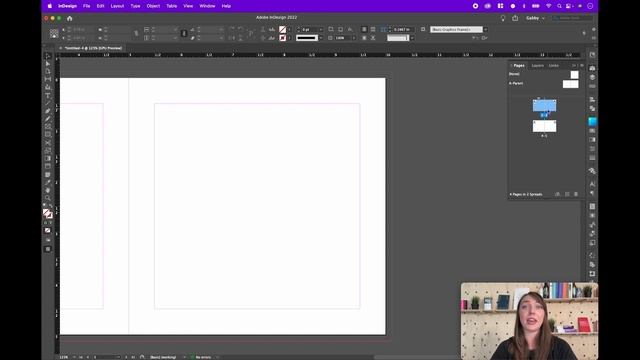The width and height of the screenshot is (640, 360).
Task: Select the Direct Selection tool
Action: tap(48, 64)
